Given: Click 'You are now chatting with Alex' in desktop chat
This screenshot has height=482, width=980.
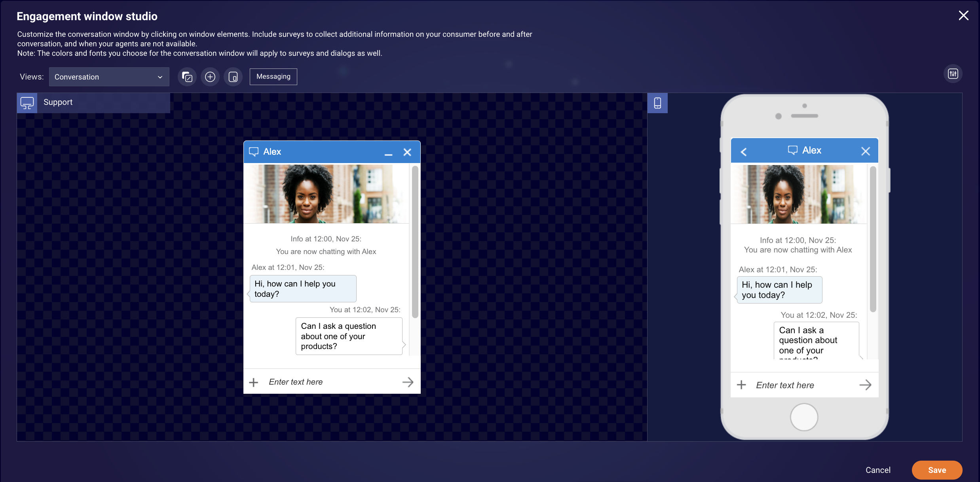Looking at the screenshot, I should [326, 252].
